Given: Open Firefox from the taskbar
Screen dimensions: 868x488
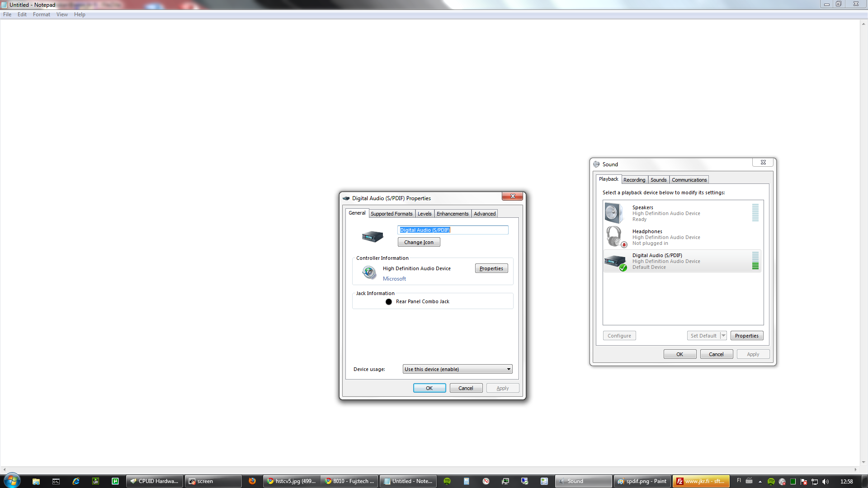Looking at the screenshot, I should pyautogui.click(x=252, y=481).
